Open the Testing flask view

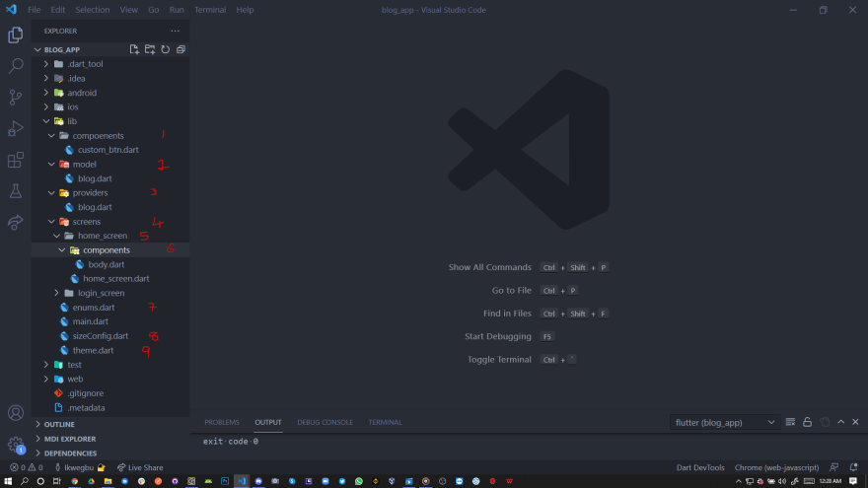(x=16, y=191)
